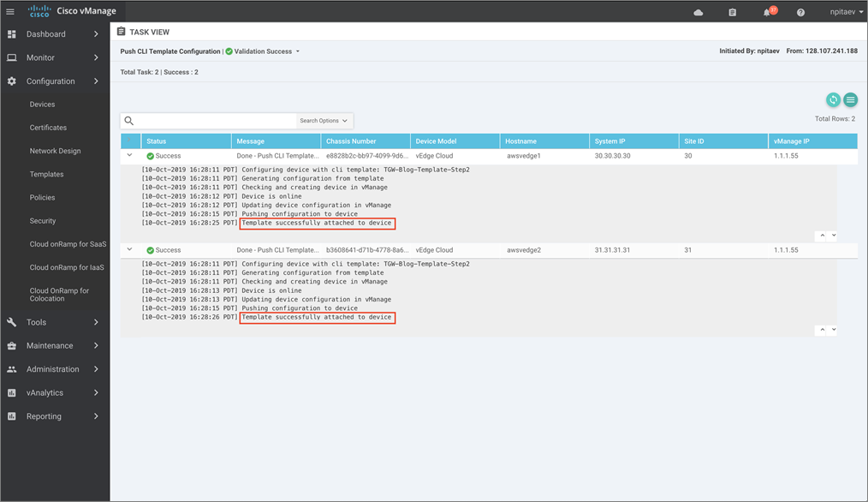Click the down arrow in awsvedge2 log

point(834,330)
